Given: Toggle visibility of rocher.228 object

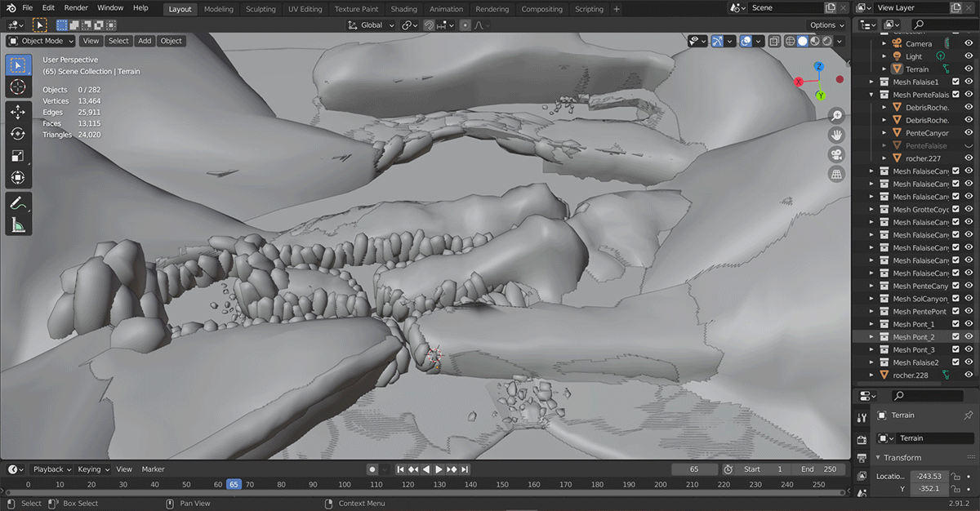Looking at the screenshot, I should [x=969, y=375].
